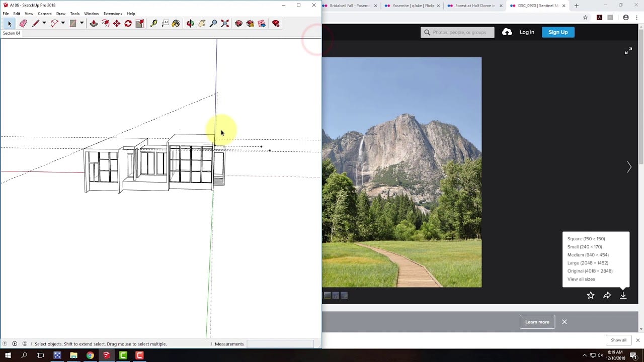
Task: Open the Rectangle tool dropdown arrow
Action: pos(82,23)
